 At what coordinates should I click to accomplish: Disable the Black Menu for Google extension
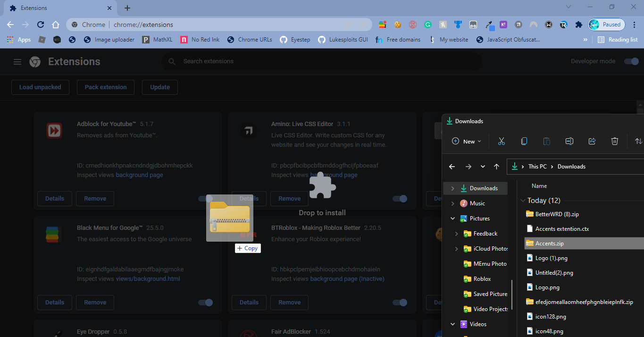click(205, 303)
